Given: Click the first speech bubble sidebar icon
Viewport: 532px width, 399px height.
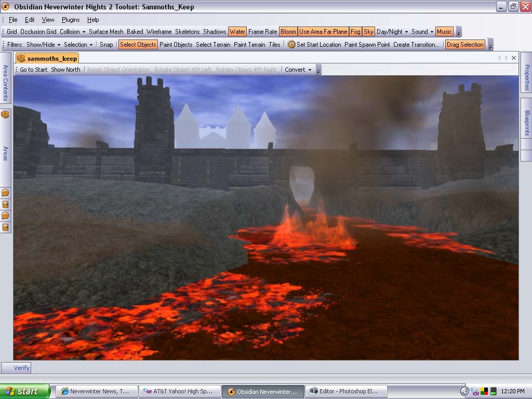Looking at the screenshot, I should (5, 193).
